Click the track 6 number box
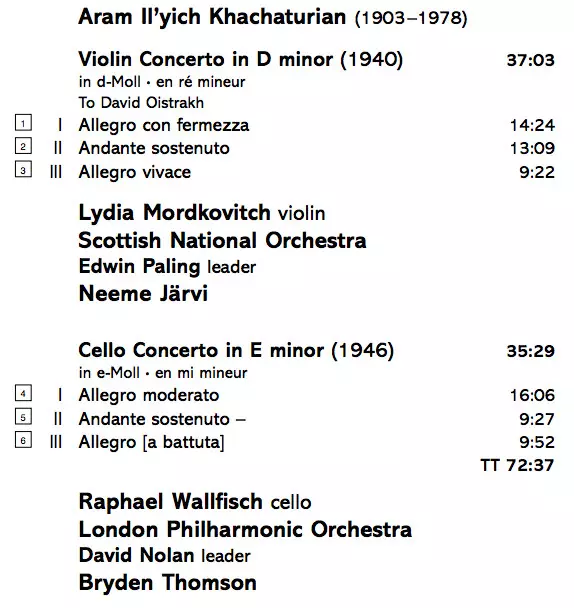The width and height of the screenshot is (574, 608). [23, 440]
